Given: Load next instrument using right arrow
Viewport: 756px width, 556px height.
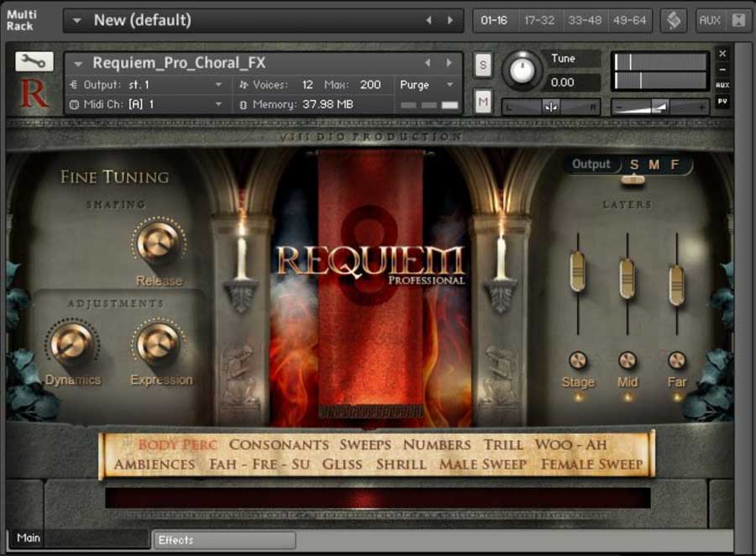Looking at the screenshot, I should [x=449, y=63].
